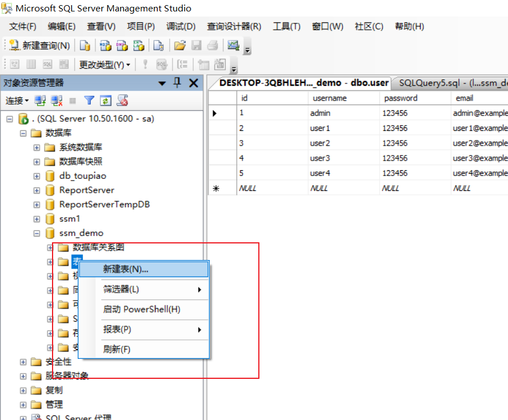The image size is (508, 420).
Task: Click the 'user3' username cell
Action: point(344,158)
